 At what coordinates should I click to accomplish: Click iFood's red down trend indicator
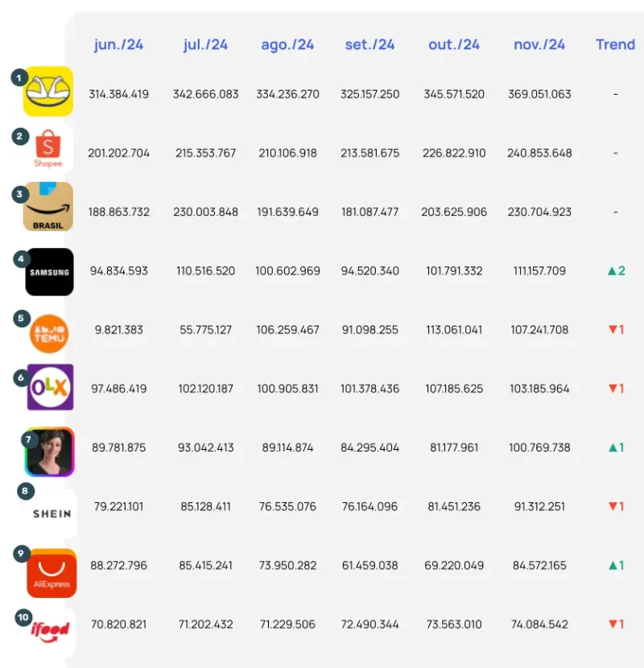(x=612, y=625)
